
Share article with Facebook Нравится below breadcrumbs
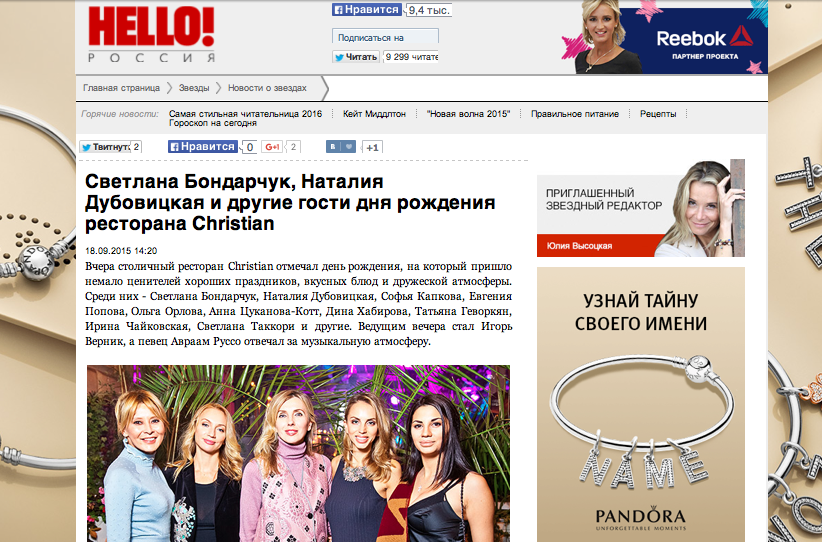click(203, 147)
